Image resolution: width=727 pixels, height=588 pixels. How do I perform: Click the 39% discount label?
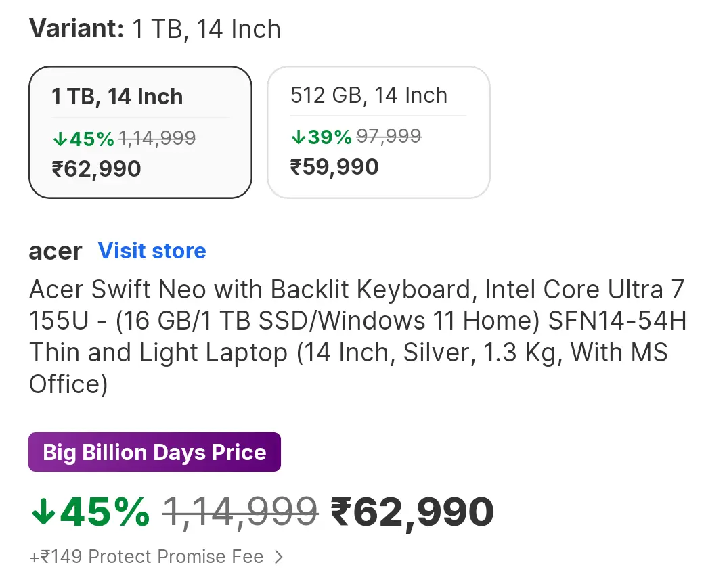330,137
